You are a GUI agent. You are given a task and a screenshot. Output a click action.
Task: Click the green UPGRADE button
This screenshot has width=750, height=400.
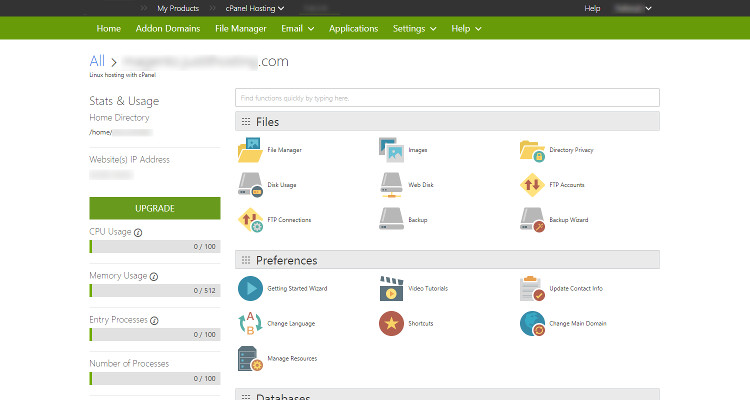coord(155,208)
